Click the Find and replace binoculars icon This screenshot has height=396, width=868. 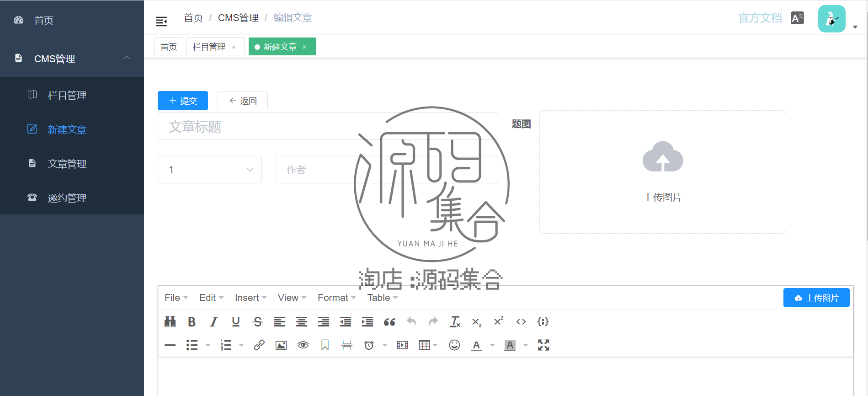170,322
